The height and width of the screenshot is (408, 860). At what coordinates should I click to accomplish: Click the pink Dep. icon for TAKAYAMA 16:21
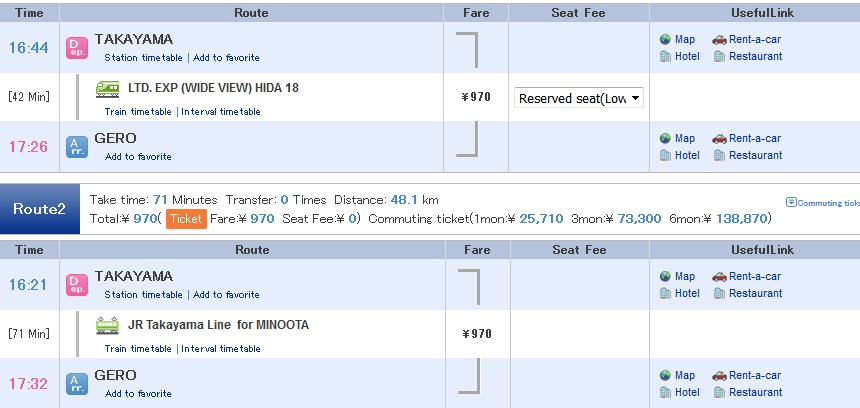click(x=77, y=285)
